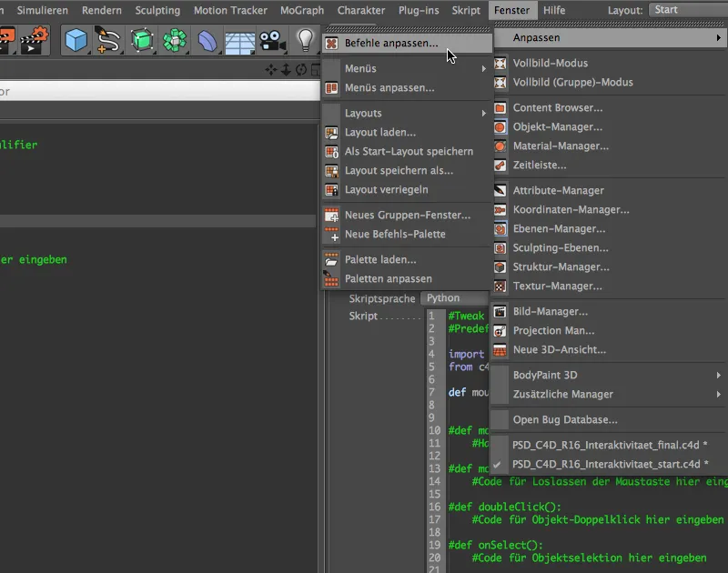Viewport: 728px width, 573px height.
Task: Click the viewport move arrows icon
Action: tap(271, 70)
